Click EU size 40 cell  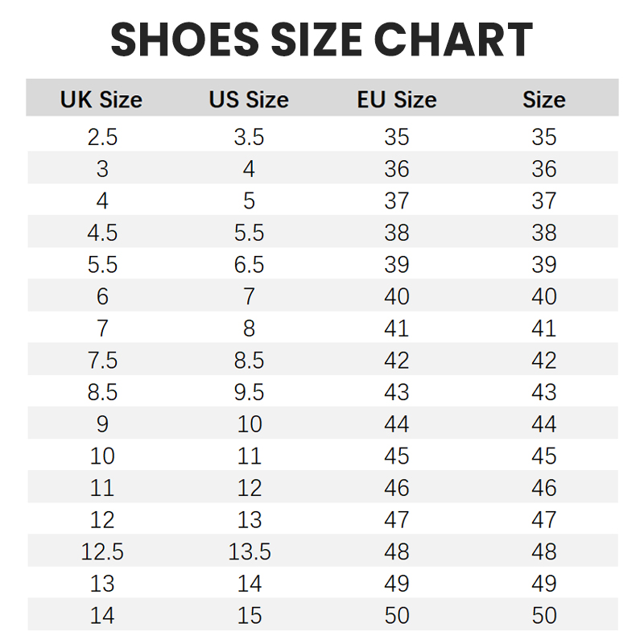point(397,296)
